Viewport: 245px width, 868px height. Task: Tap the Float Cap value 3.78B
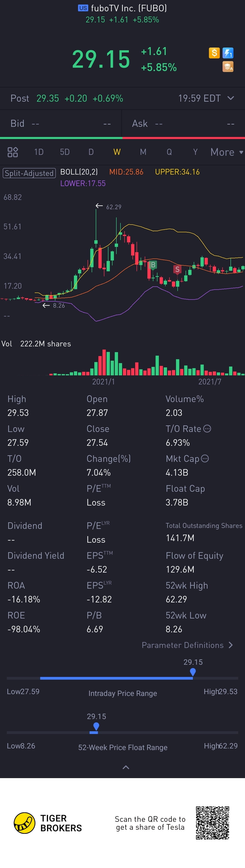pyautogui.click(x=177, y=502)
